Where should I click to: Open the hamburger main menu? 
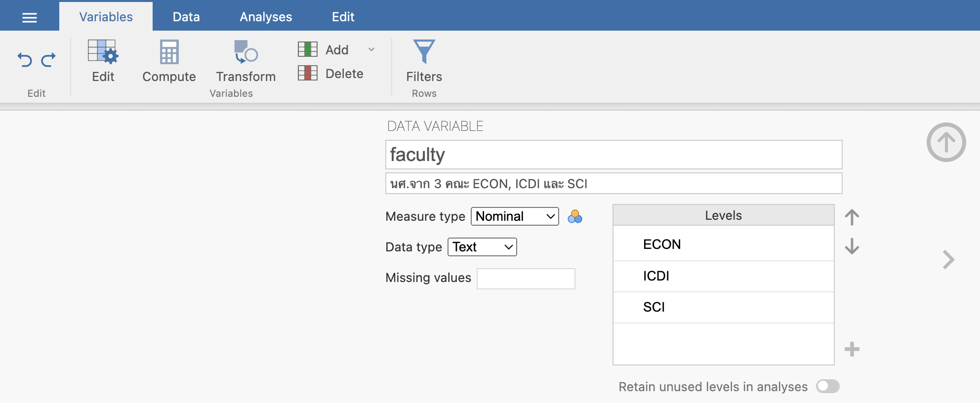(x=30, y=18)
